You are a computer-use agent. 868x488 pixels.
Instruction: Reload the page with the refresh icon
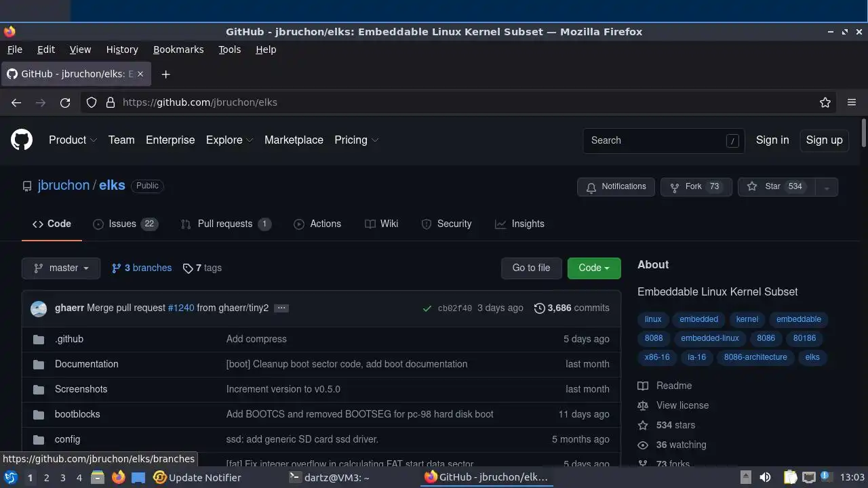(x=65, y=102)
